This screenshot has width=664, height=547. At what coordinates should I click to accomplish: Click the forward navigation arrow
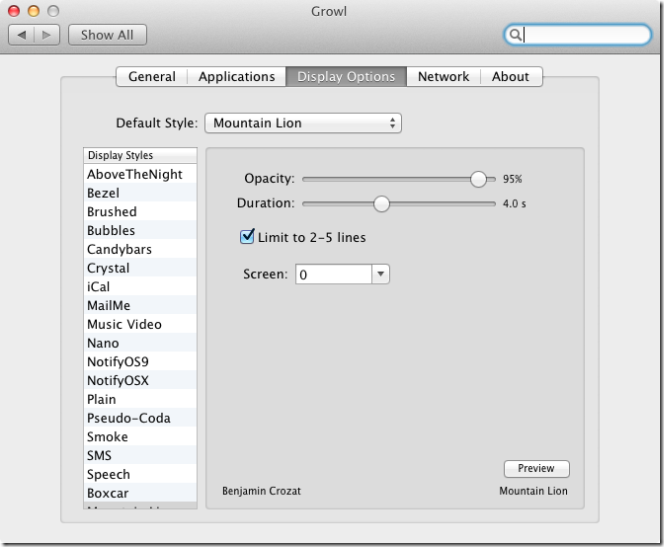point(47,35)
